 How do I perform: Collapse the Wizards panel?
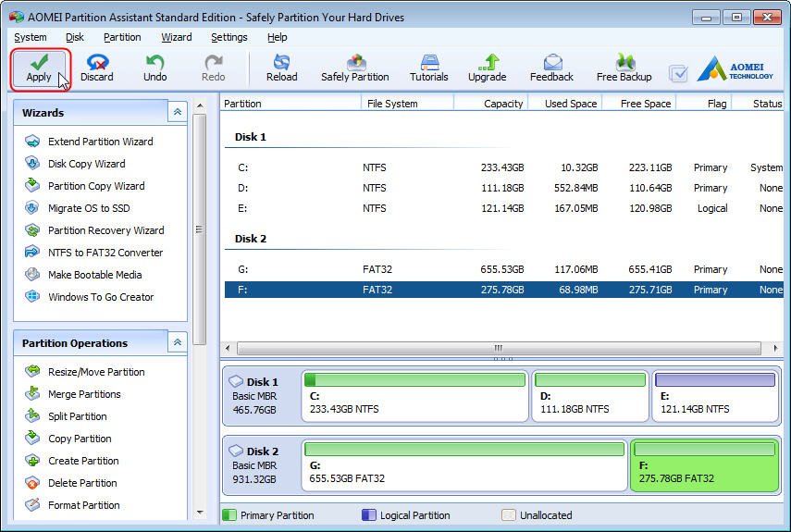click(x=177, y=112)
